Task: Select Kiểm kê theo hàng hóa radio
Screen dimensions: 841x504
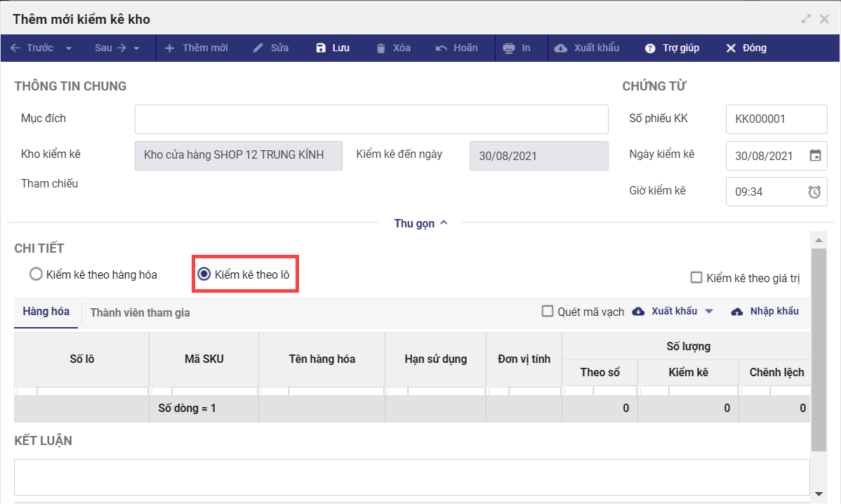Action: (x=37, y=274)
